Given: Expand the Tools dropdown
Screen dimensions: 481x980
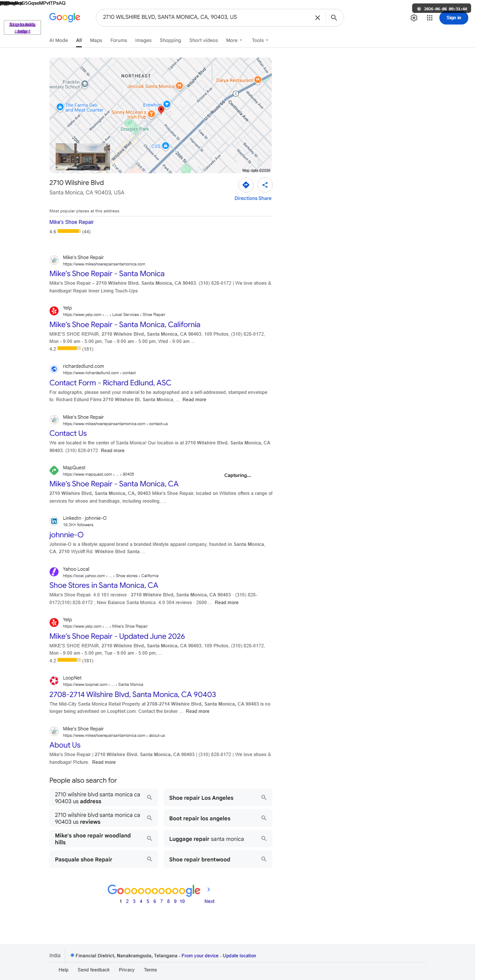Looking at the screenshot, I should pyautogui.click(x=260, y=40).
